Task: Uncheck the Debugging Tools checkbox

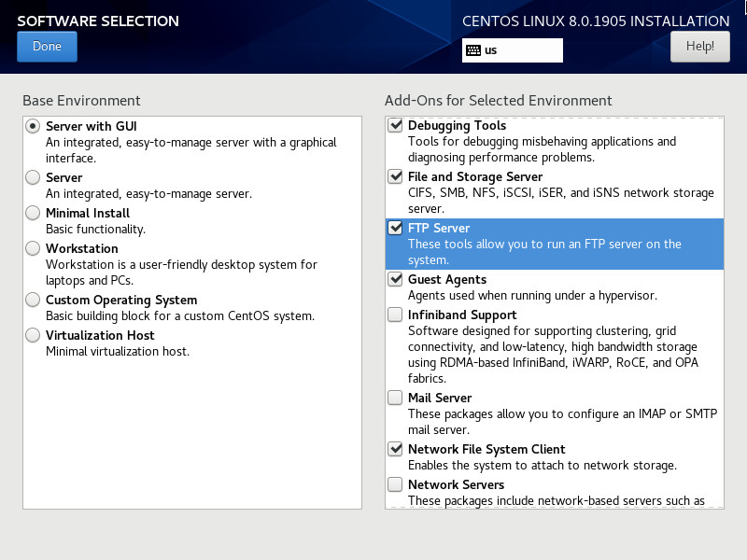Action: (395, 125)
